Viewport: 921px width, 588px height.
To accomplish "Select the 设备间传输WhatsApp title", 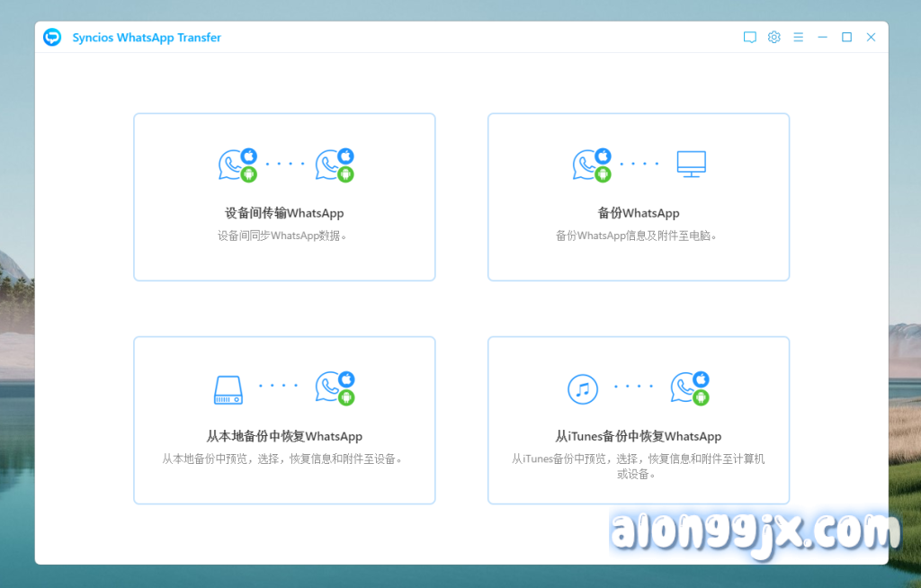I will 284,214.
